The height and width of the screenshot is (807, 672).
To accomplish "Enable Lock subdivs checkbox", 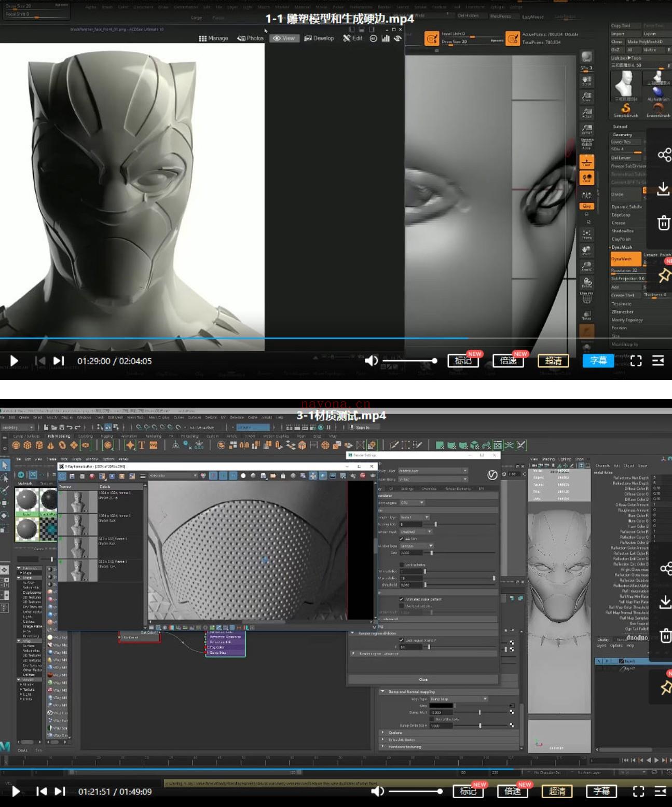I will coord(401,565).
